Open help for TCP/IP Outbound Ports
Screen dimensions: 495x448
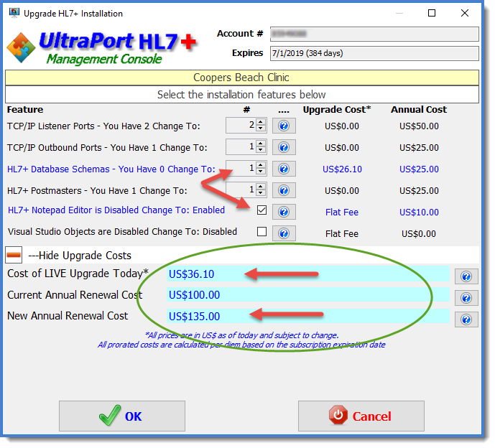(x=284, y=147)
